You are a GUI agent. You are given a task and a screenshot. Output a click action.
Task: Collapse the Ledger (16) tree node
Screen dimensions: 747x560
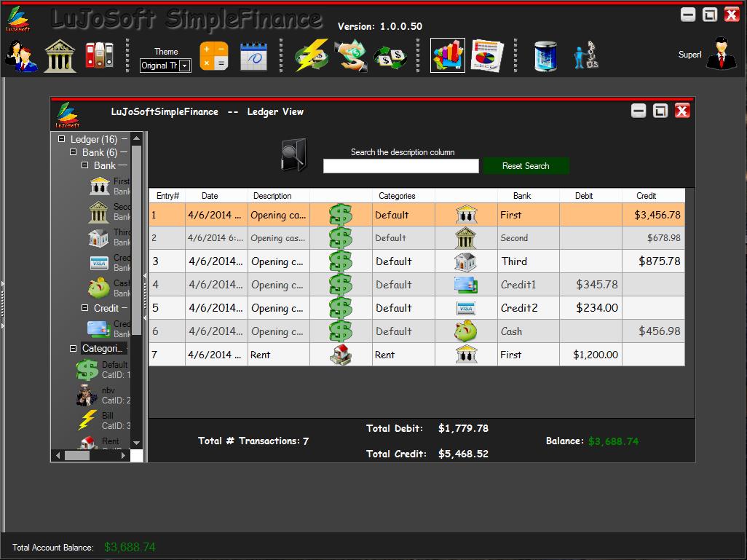pos(61,139)
